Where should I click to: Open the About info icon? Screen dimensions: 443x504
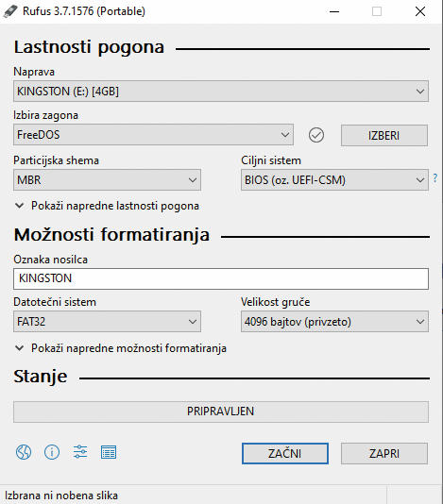(52, 452)
